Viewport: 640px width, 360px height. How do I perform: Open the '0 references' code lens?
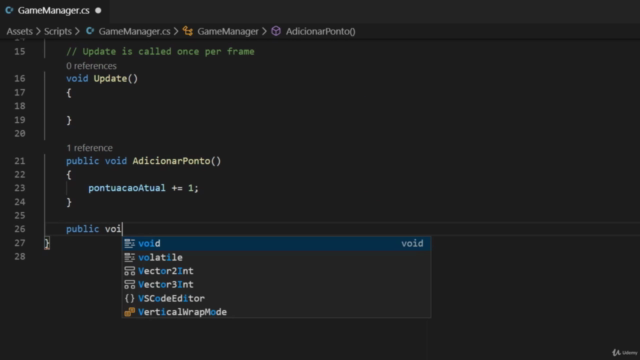click(x=91, y=66)
